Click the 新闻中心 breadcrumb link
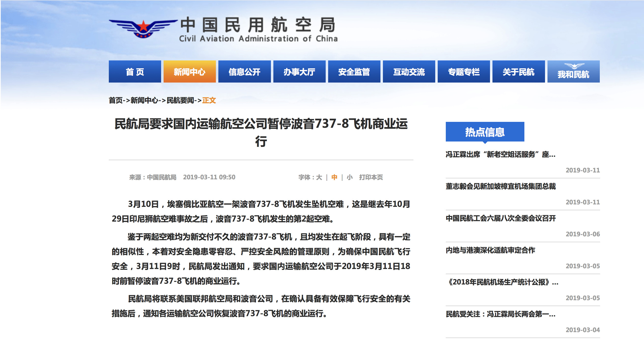 pyautogui.click(x=144, y=100)
